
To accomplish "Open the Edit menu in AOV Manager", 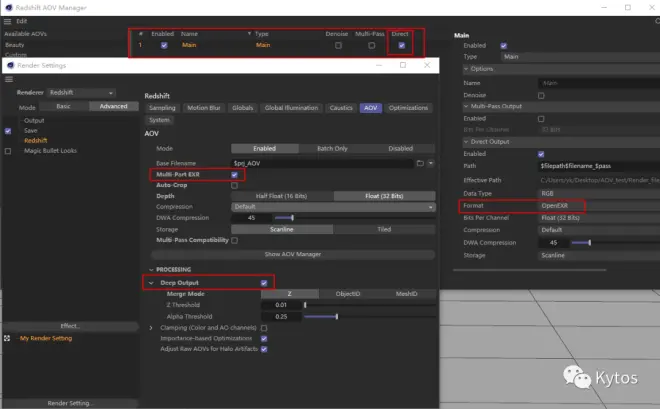I will point(21,21).
